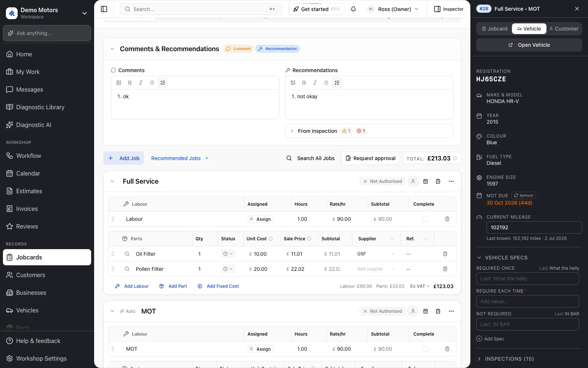Search part for Pollen Filter row
The image size is (588, 368).
pos(127,269)
